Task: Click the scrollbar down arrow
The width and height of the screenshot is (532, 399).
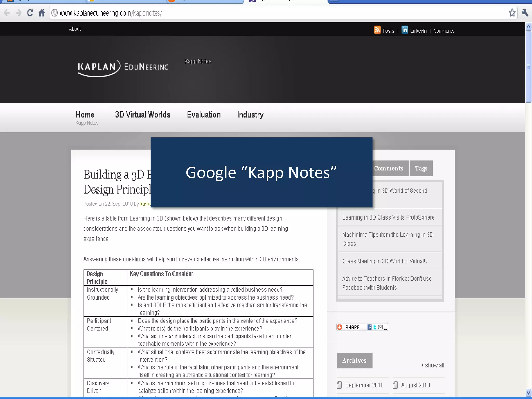Action: (528, 392)
